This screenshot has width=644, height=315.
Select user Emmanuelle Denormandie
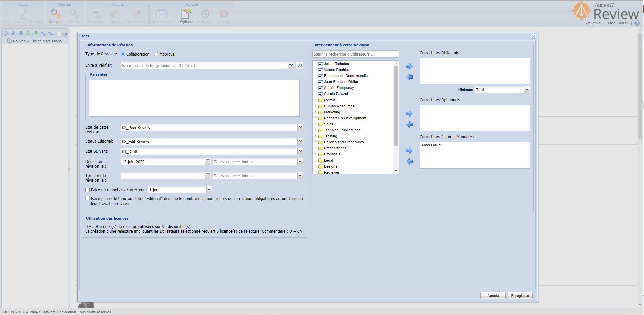coord(345,76)
